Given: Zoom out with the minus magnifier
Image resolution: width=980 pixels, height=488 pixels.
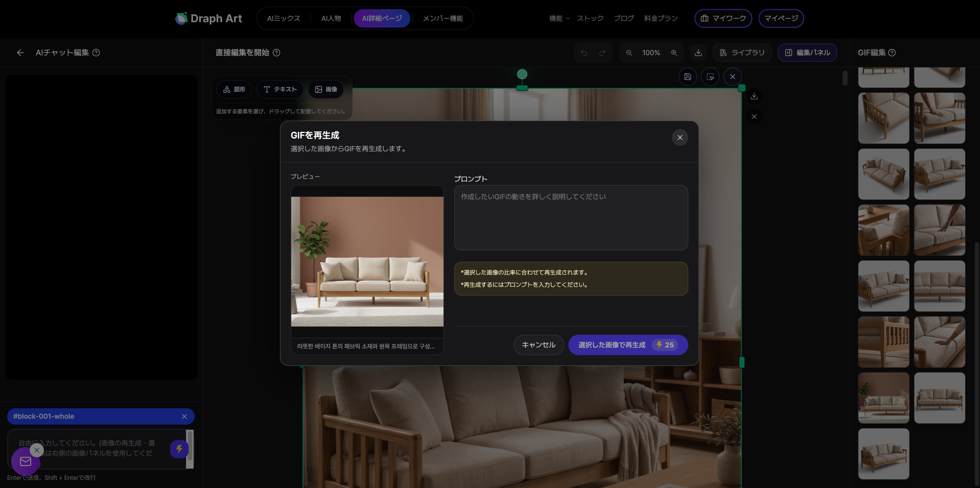Looking at the screenshot, I should coord(629,53).
